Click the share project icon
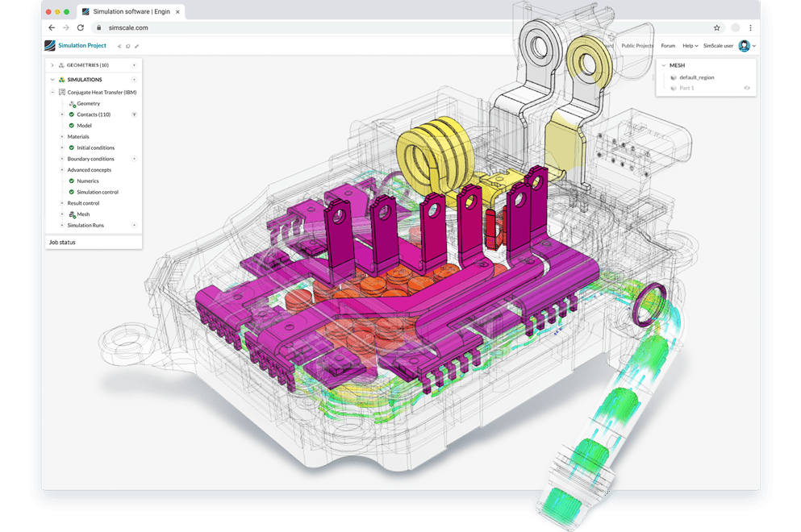801x532 pixels. coord(119,46)
